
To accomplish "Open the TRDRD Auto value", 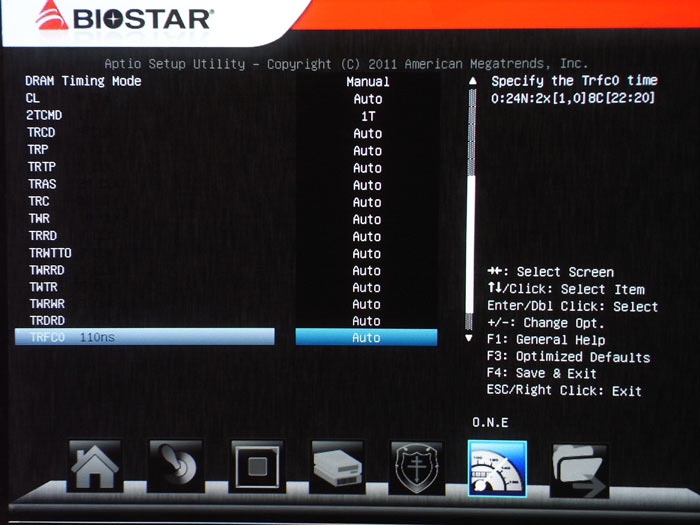I will 367,321.
